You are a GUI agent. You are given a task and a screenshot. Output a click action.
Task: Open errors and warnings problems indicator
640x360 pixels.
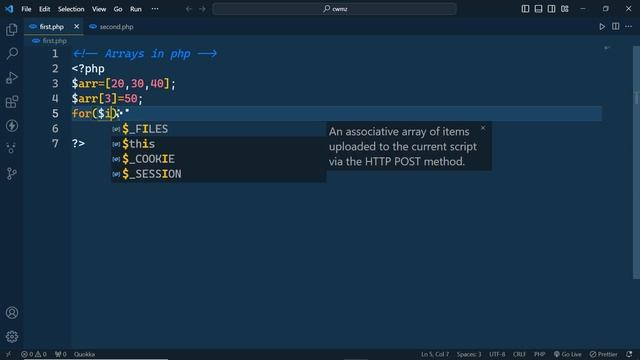coord(34,354)
